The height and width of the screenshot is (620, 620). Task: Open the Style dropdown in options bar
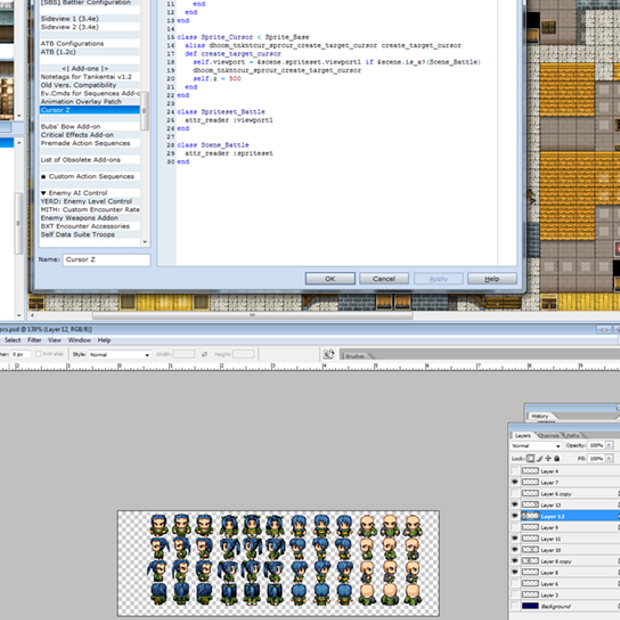(120, 354)
